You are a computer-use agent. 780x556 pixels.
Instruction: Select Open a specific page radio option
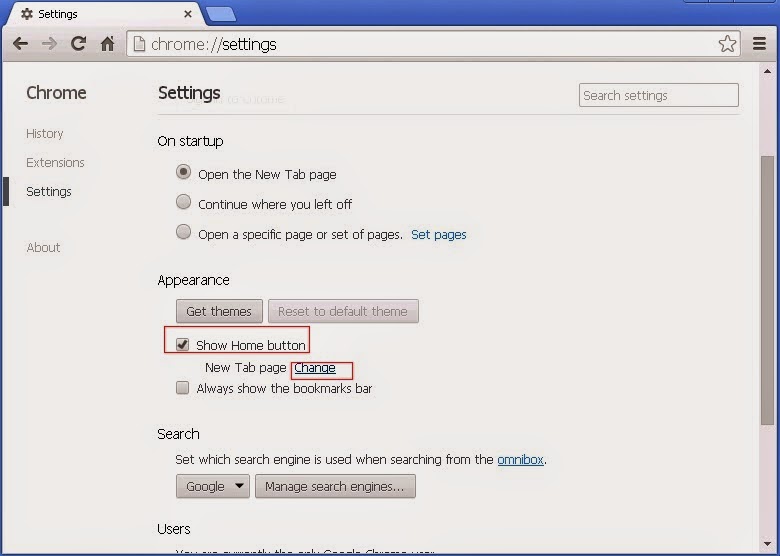coord(184,232)
